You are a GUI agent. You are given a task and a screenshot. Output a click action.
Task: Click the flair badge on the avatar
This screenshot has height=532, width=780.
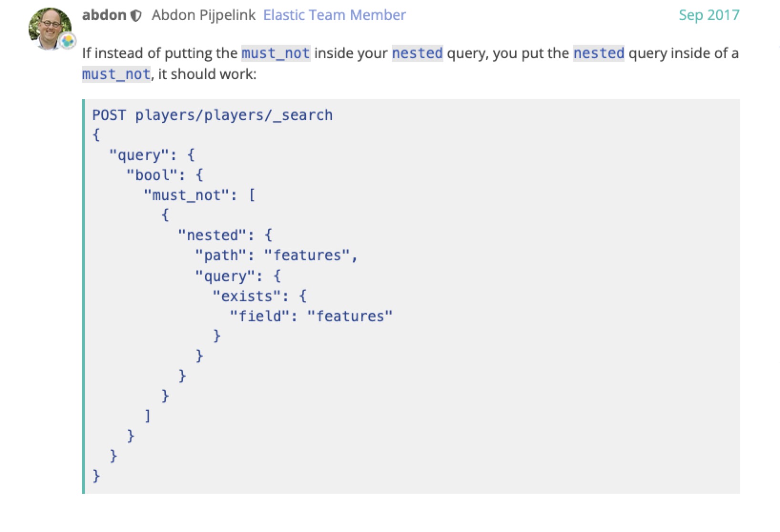(x=68, y=41)
